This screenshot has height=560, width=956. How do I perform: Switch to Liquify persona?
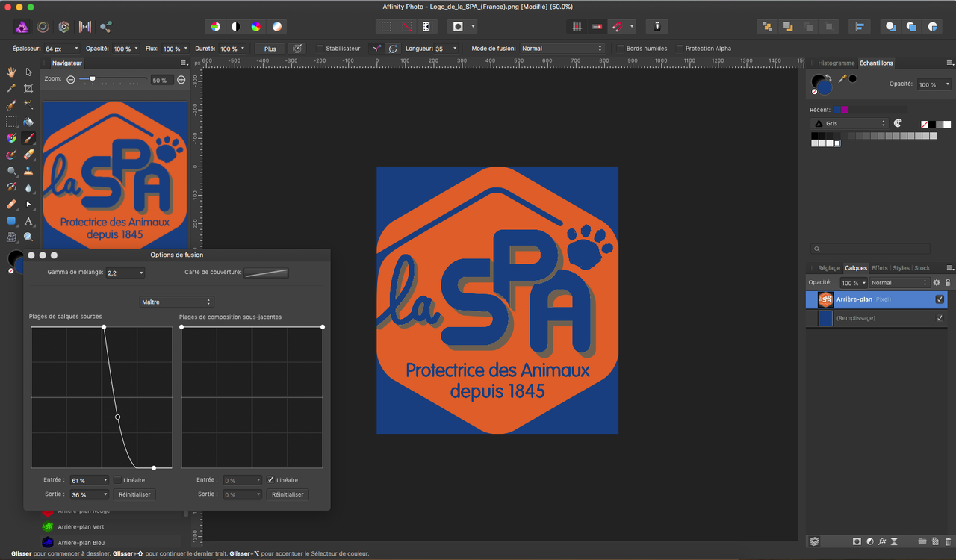pos(43,27)
